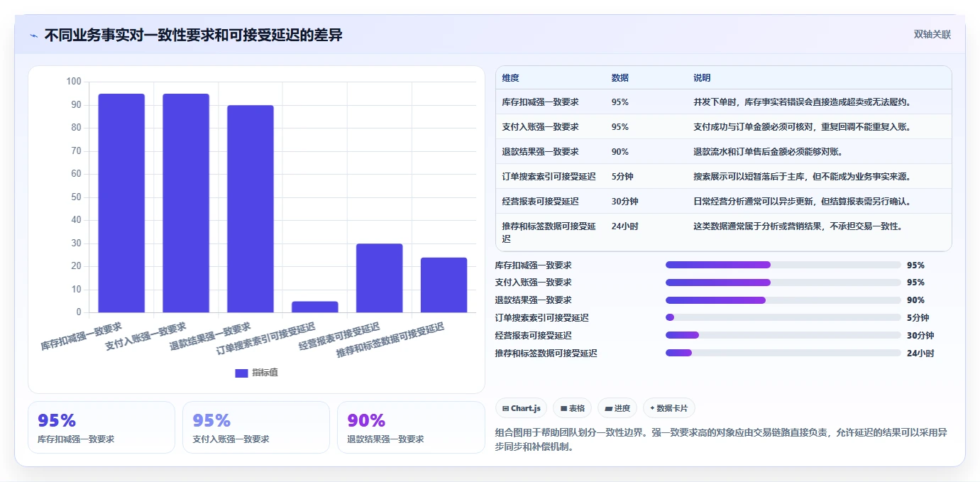Click the 指标值 legend label under the chart
The width and height of the screenshot is (980, 482).
pos(265,373)
